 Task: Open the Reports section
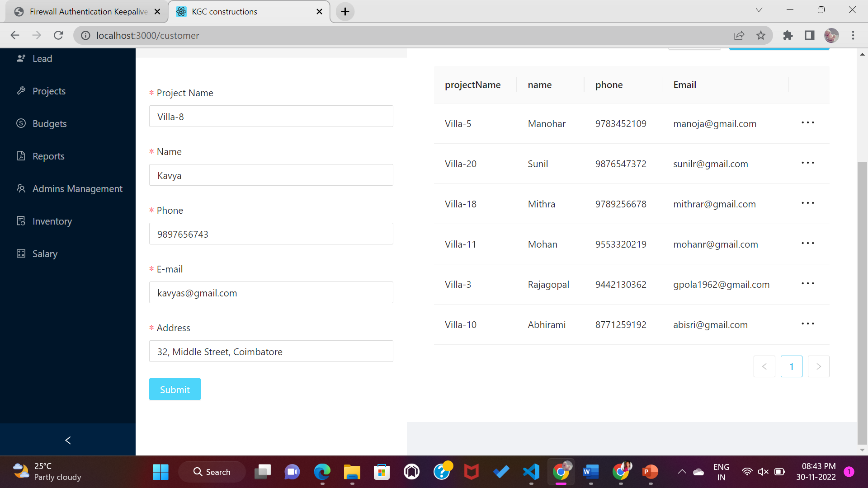(48, 156)
